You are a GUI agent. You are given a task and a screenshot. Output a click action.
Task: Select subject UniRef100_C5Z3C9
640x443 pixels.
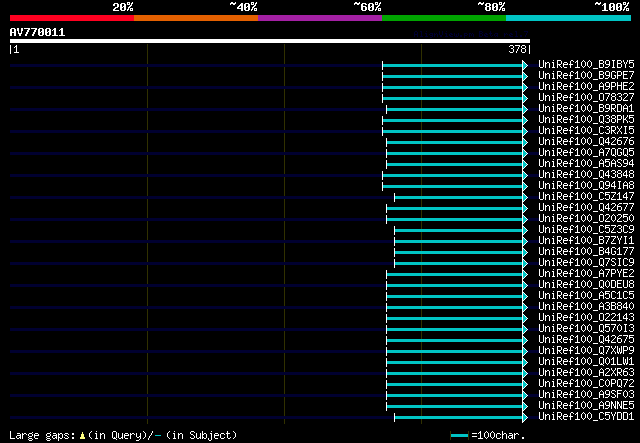pyautogui.click(x=586, y=229)
